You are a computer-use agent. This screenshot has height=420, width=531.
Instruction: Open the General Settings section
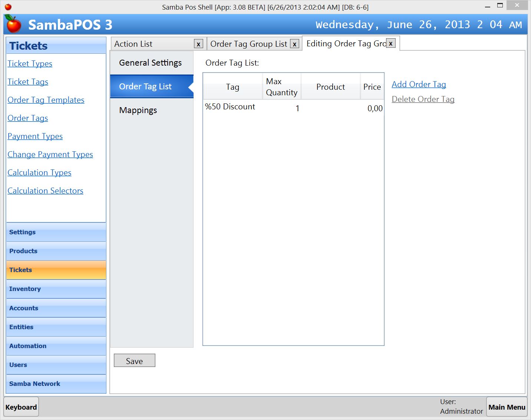click(150, 63)
